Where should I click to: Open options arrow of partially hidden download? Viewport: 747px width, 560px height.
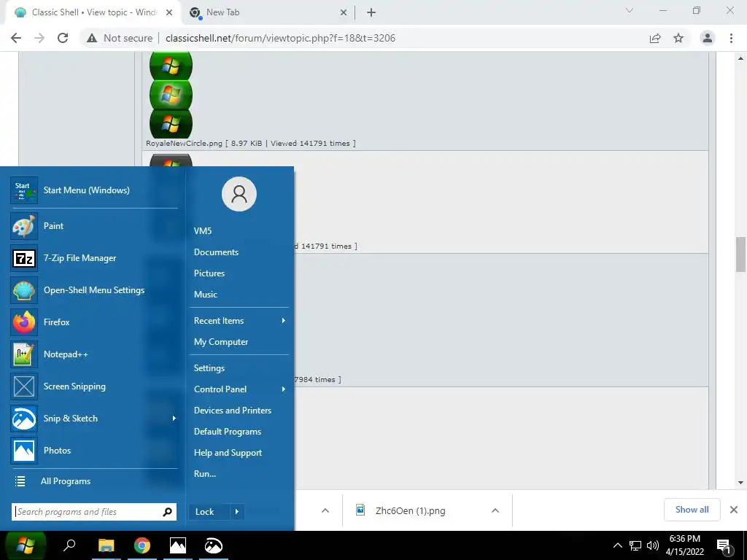point(325,510)
